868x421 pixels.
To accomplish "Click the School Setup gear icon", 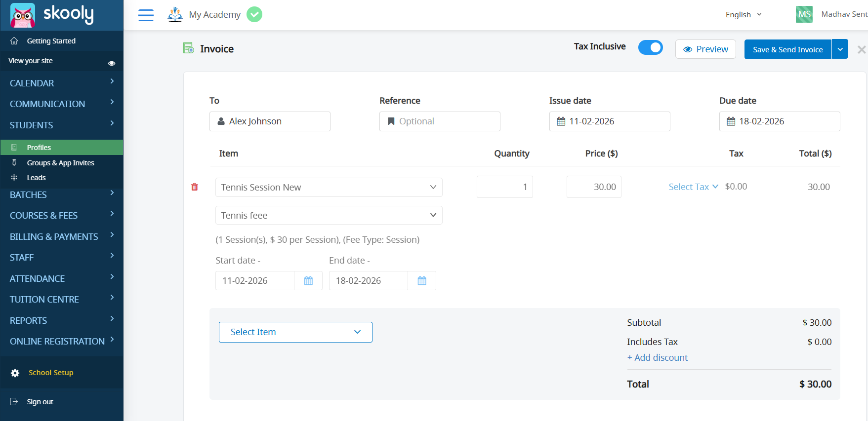I will [15, 373].
